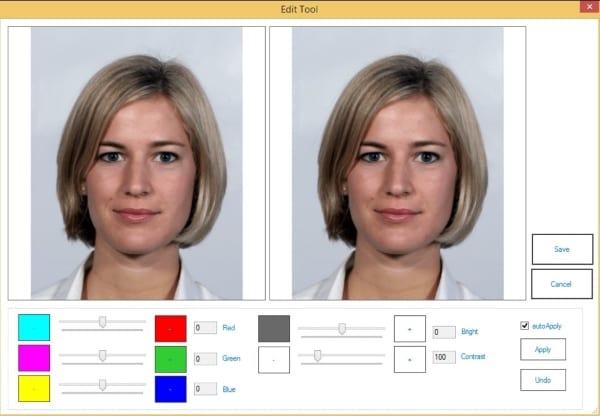Click the cyan-red slider track
This screenshot has width=600, height=416.
point(102,325)
